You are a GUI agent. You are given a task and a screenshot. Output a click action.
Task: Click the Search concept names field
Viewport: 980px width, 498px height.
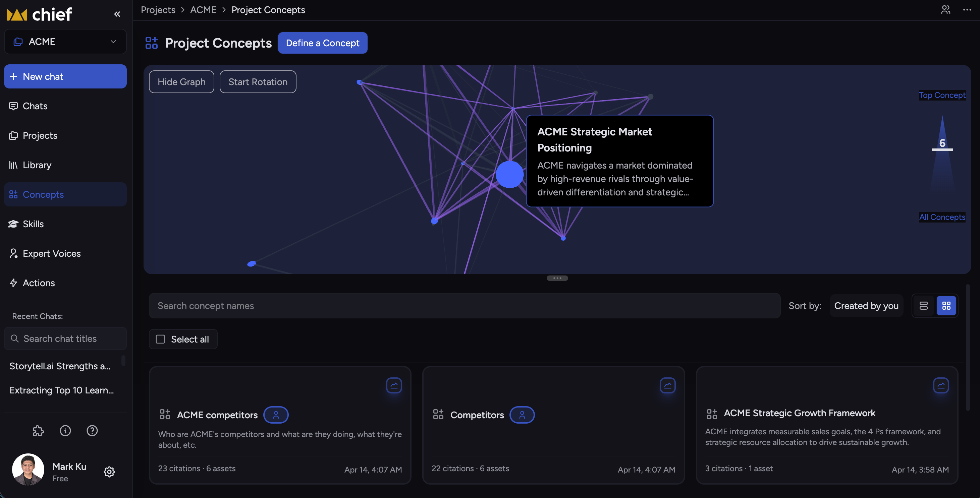465,306
